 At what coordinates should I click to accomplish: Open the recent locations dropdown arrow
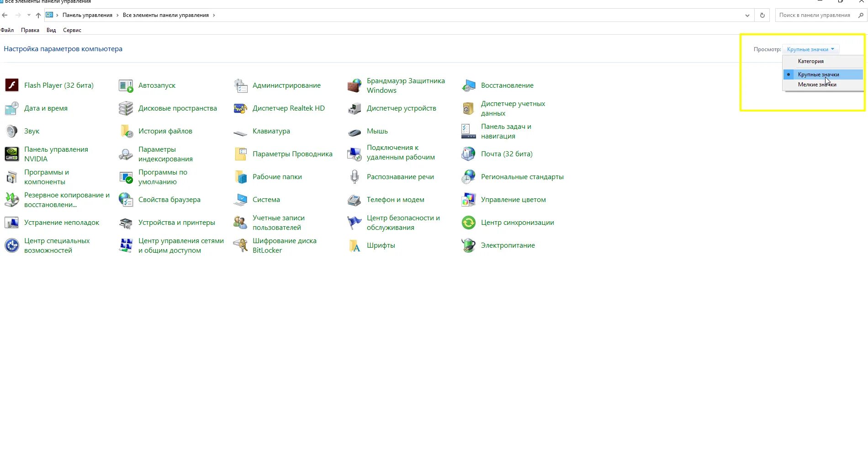[x=29, y=15]
